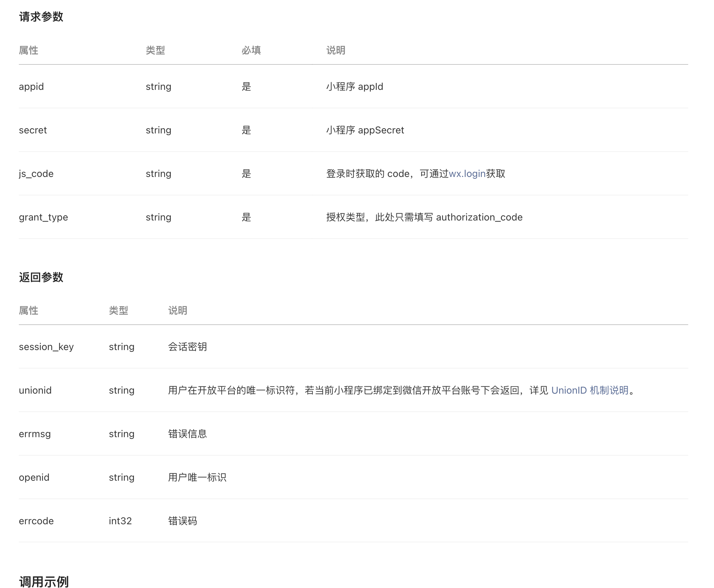Click the errcode attribute cell
Image resolution: width=714 pixels, height=588 pixels.
[36, 521]
